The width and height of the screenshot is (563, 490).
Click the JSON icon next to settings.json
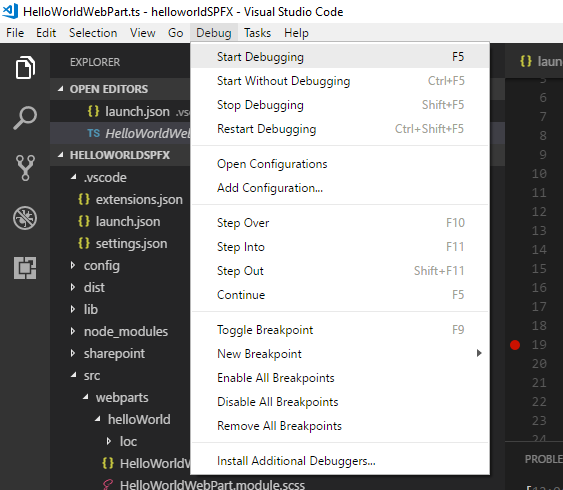[84, 243]
